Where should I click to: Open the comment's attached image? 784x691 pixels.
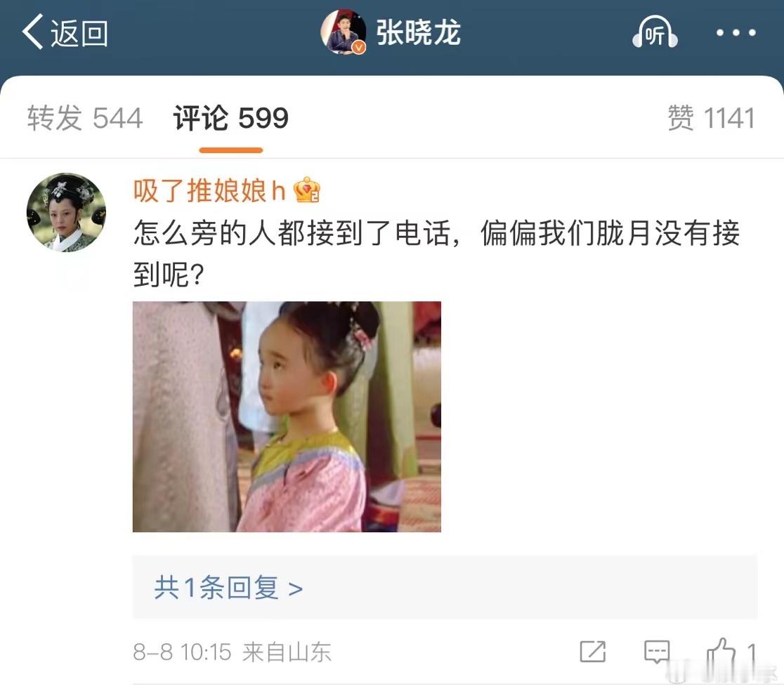point(287,416)
